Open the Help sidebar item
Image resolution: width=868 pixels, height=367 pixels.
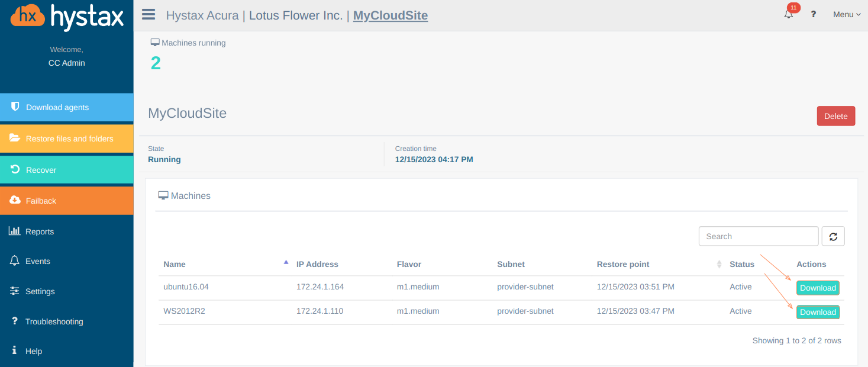pos(34,351)
